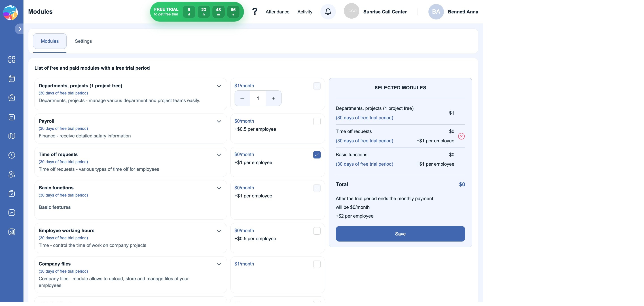The image size is (644, 306).
Task: Switch to the Modules tab
Action: [50, 41]
